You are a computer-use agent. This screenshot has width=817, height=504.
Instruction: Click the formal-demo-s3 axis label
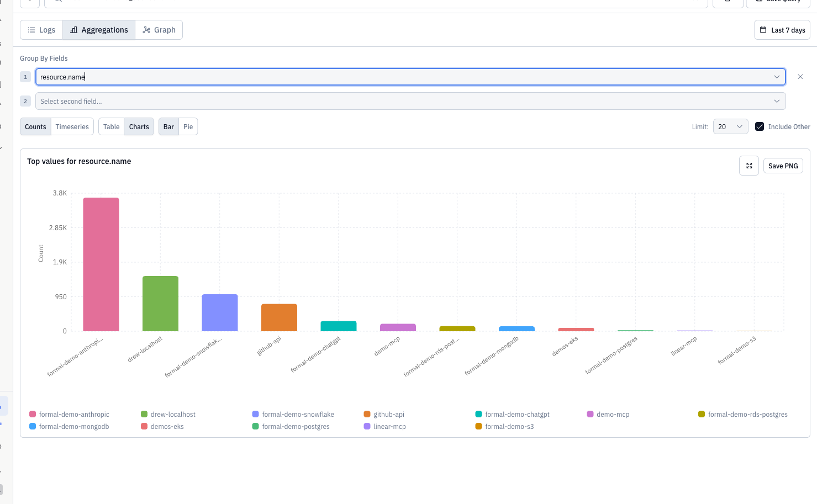coord(737,351)
